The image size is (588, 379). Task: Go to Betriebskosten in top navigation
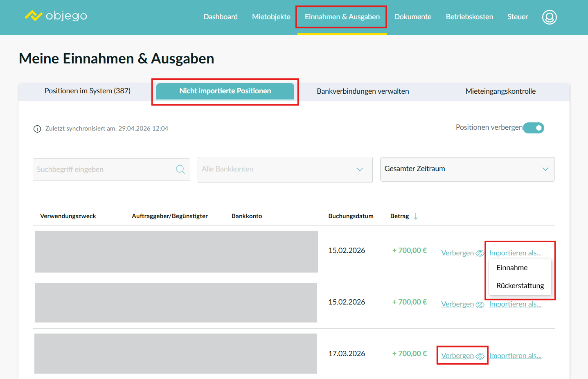pos(469,17)
